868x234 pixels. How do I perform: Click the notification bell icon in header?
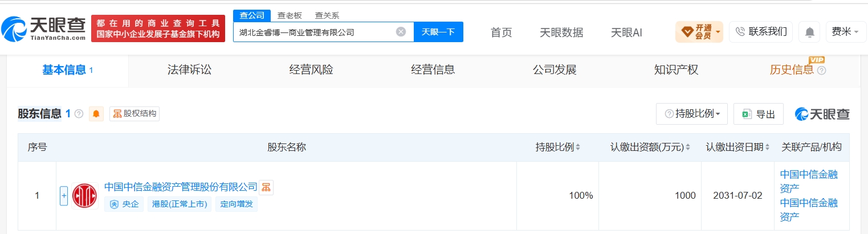809,32
